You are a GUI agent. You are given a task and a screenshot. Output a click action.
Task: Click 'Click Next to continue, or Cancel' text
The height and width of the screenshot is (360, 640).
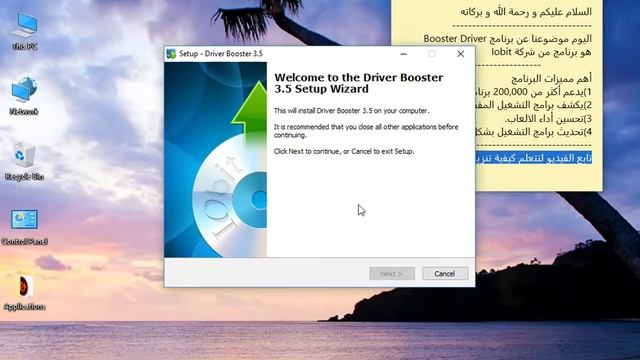tap(344, 151)
